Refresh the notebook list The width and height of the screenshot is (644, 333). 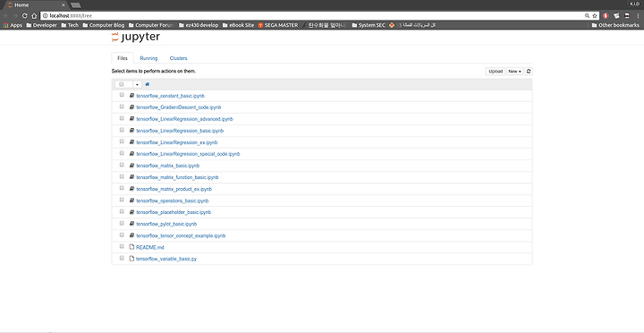click(529, 71)
